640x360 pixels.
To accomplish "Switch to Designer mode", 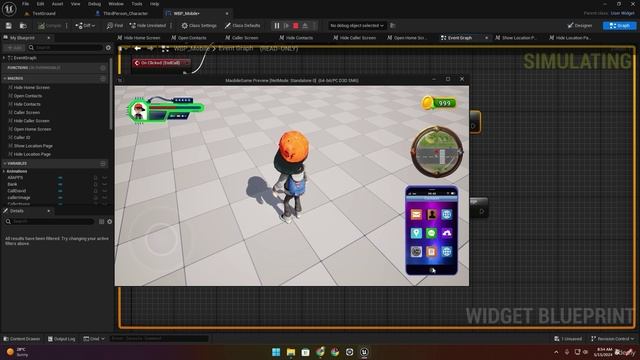I will coord(580,25).
